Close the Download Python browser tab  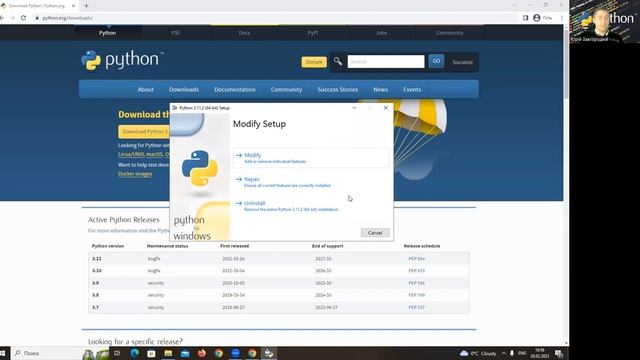pyautogui.click(x=73, y=6)
